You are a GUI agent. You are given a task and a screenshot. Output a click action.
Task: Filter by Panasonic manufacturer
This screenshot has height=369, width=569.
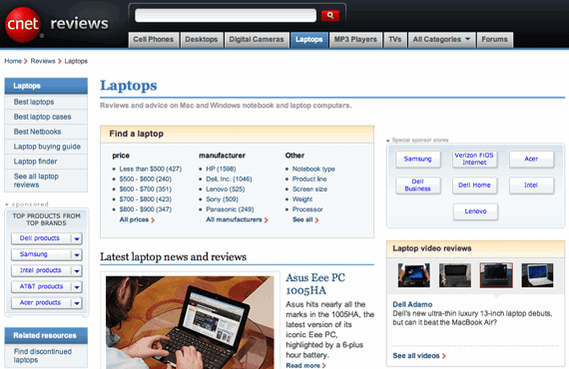click(x=230, y=210)
